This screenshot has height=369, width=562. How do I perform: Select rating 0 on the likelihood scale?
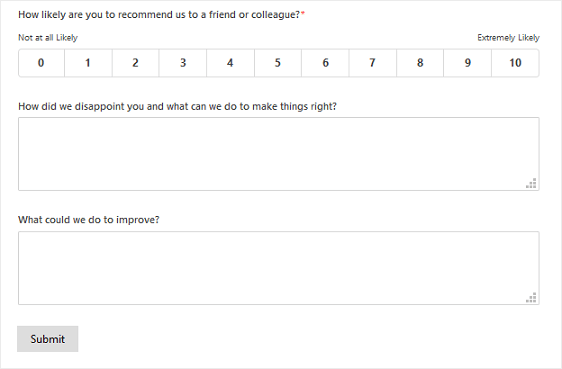[x=42, y=63]
